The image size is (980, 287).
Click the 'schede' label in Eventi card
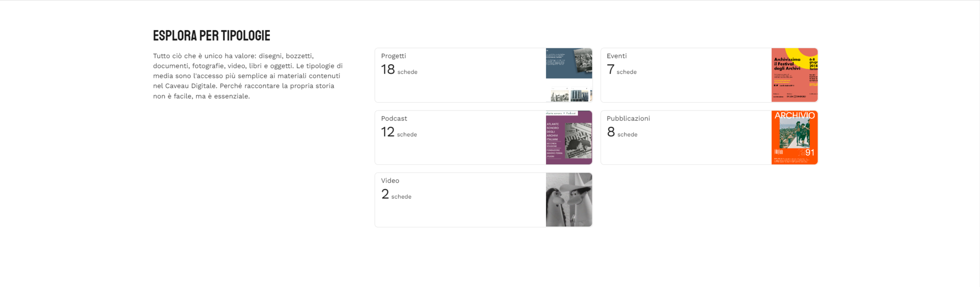click(626, 72)
